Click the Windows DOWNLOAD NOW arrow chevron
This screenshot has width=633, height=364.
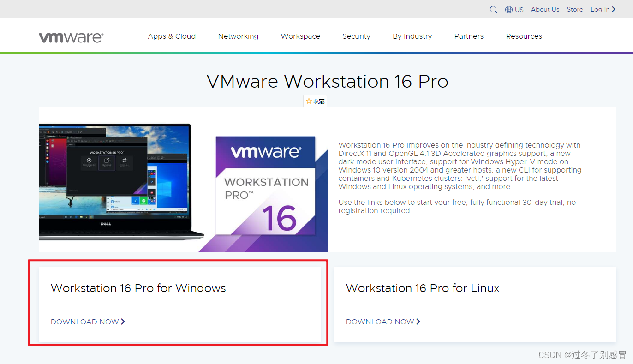(123, 322)
